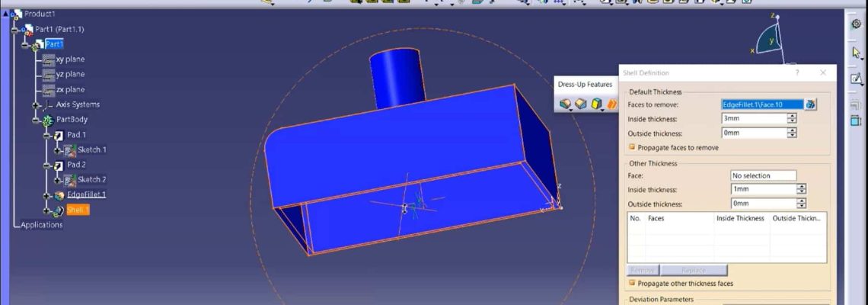Collapse the Pad.2 node

pos(47,165)
